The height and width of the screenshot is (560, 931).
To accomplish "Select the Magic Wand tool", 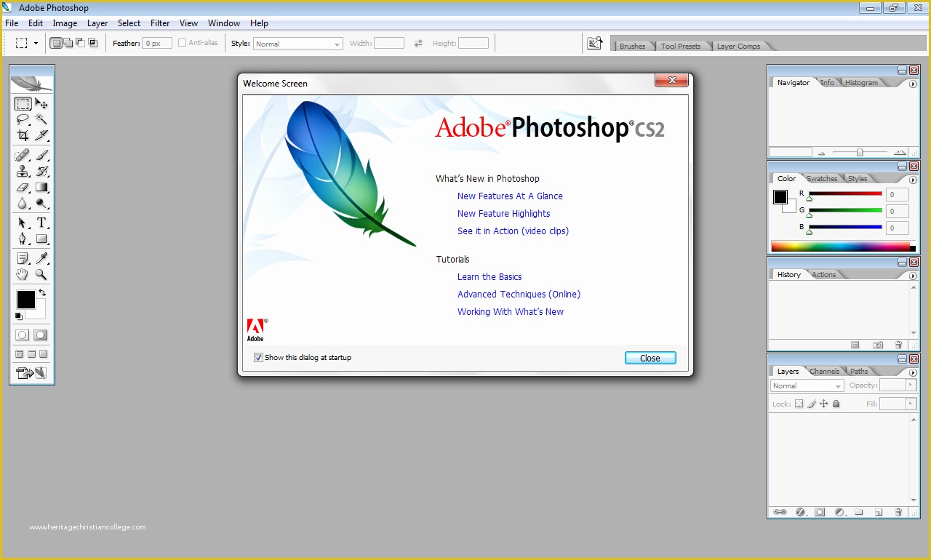I will pos(41,119).
